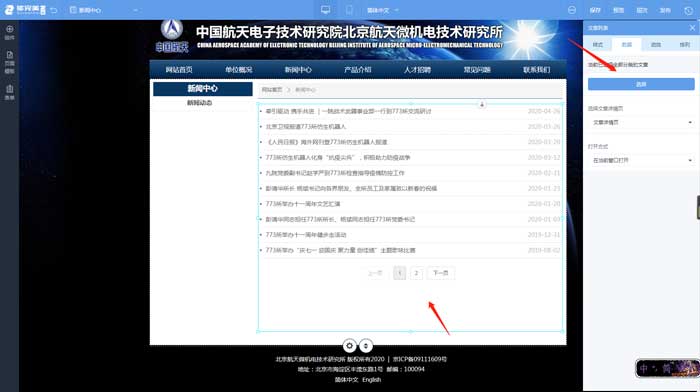
Task: Open the 文章详情页 dropdown in the panel
Action: [x=641, y=122]
